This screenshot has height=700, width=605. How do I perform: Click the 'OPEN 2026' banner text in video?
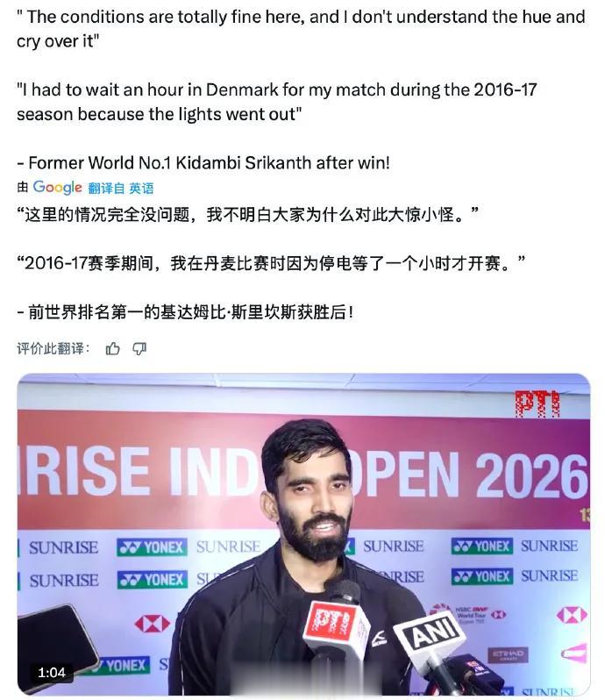(468, 475)
